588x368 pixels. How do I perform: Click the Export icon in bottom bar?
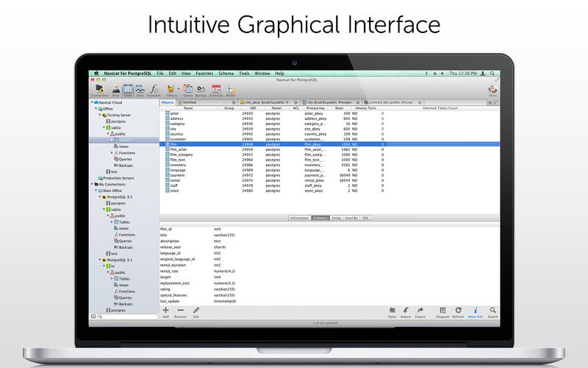[420, 311]
